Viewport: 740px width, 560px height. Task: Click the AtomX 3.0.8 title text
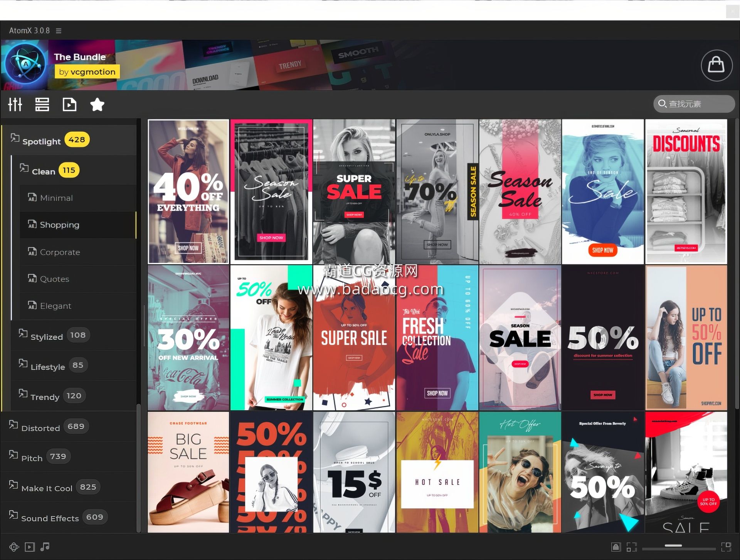[x=29, y=31]
